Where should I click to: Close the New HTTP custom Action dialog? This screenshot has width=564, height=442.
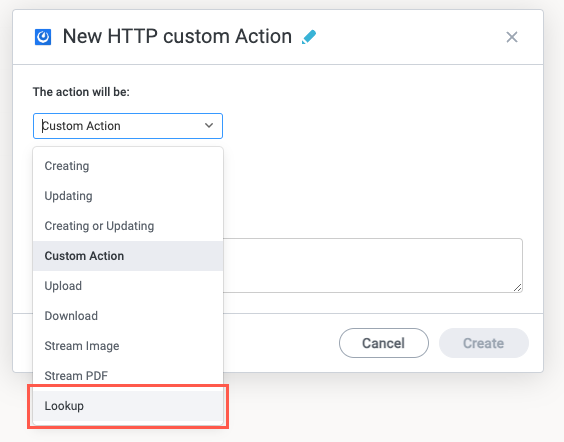511,37
